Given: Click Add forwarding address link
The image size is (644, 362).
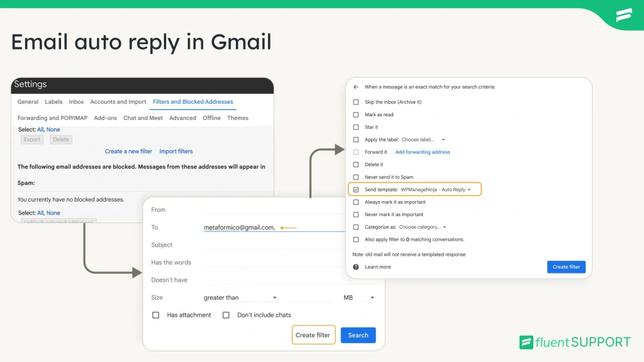Looking at the screenshot, I should (423, 152).
